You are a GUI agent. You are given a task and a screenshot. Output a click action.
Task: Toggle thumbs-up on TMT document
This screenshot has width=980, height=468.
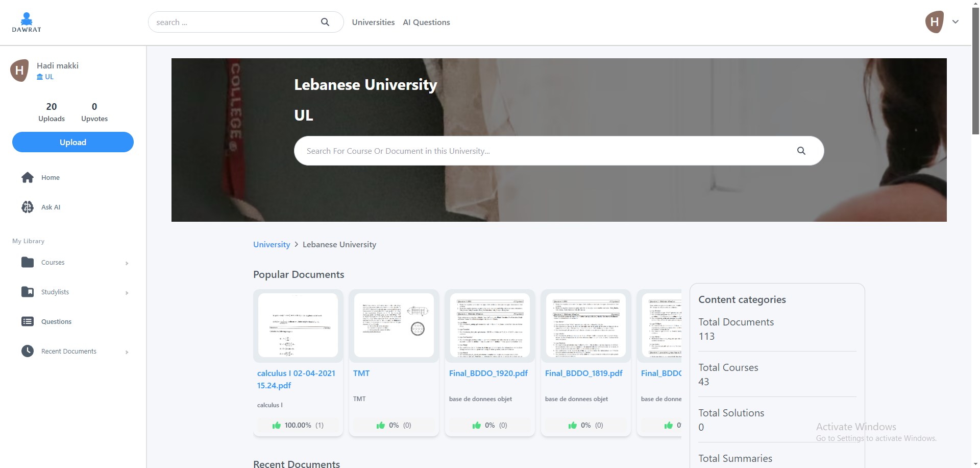pyautogui.click(x=381, y=425)
